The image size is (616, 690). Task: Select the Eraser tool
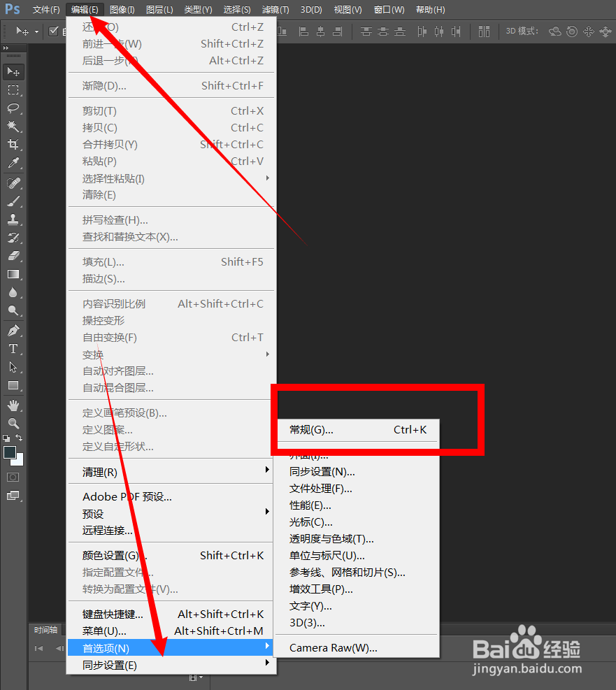(13, 256)
